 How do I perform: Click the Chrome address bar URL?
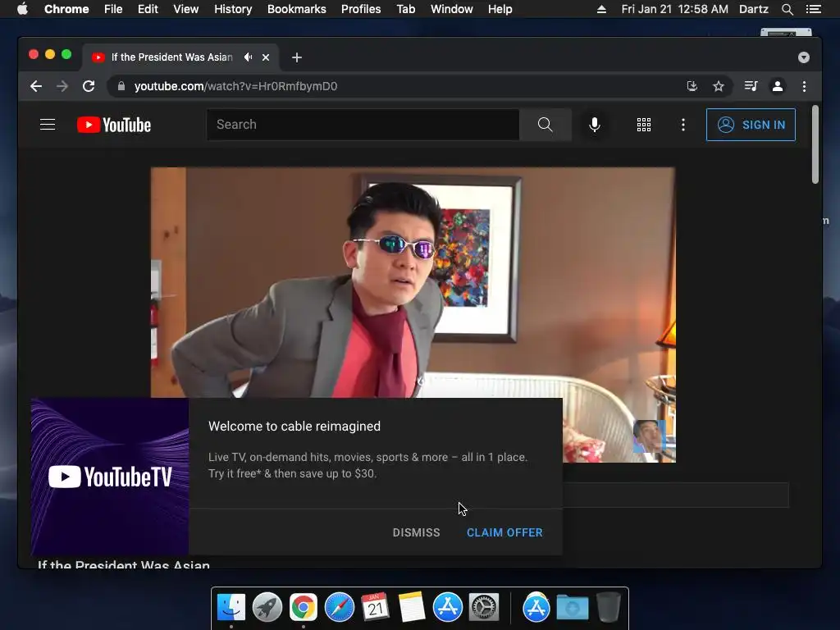pos(235,86)
